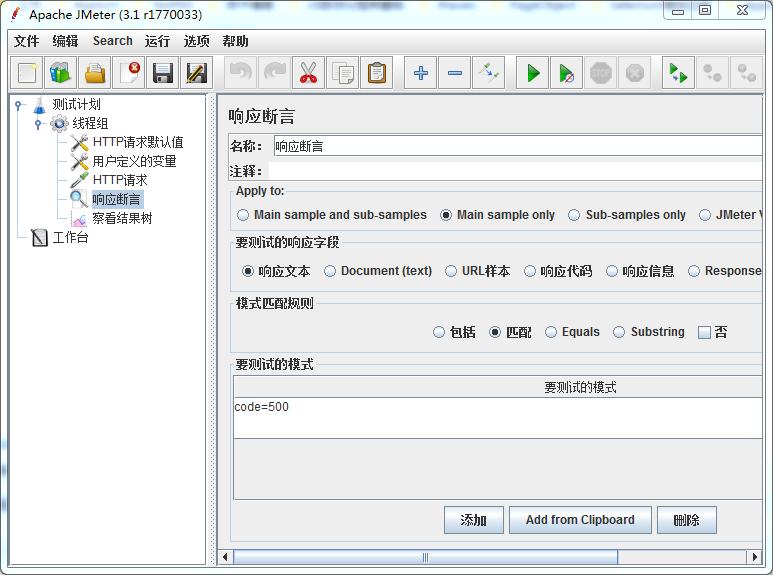Click the magnifier icon of 响应断言 node

coord(79,199)
